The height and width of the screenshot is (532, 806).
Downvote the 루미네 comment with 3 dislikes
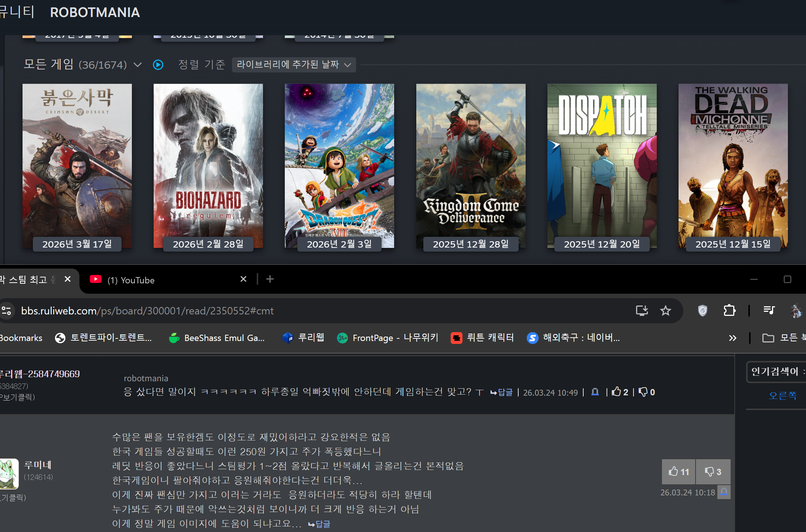[713, 472]
